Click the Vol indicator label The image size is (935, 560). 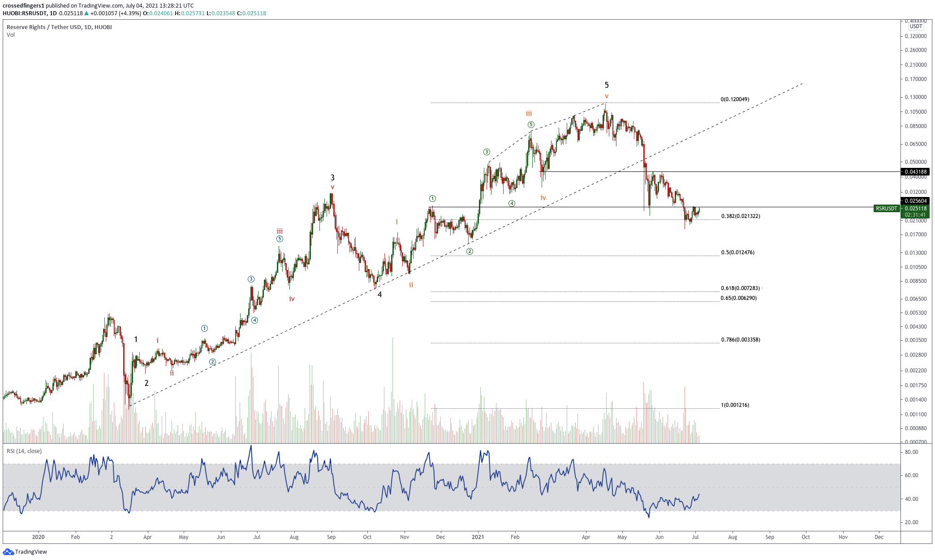coord(11,35)
